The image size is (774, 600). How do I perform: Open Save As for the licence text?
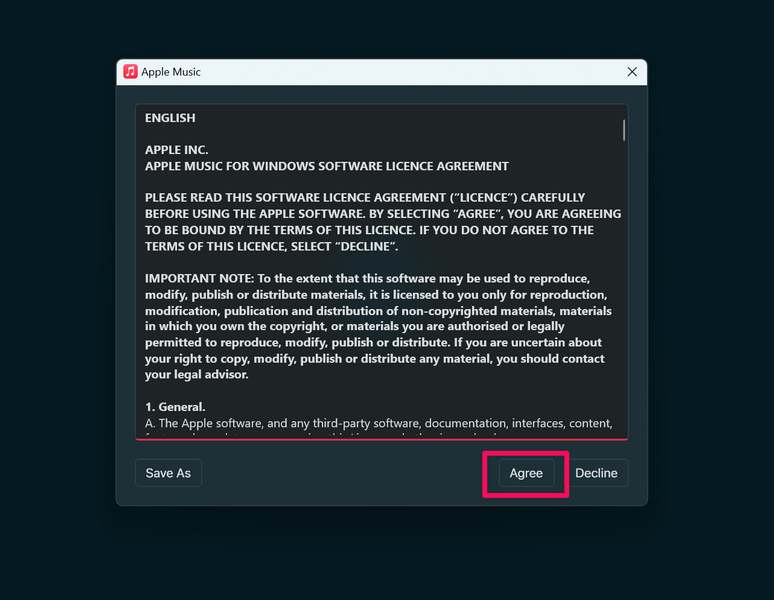[x=168, y=473]
